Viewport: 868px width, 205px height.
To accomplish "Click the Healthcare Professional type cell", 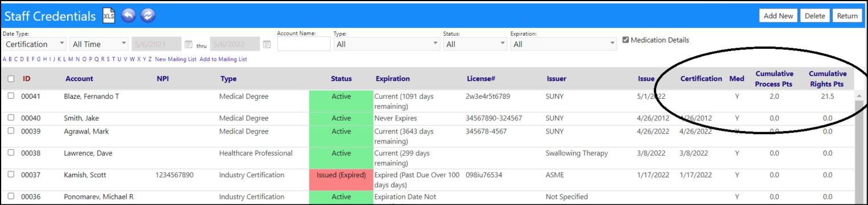I will (256, 153).
